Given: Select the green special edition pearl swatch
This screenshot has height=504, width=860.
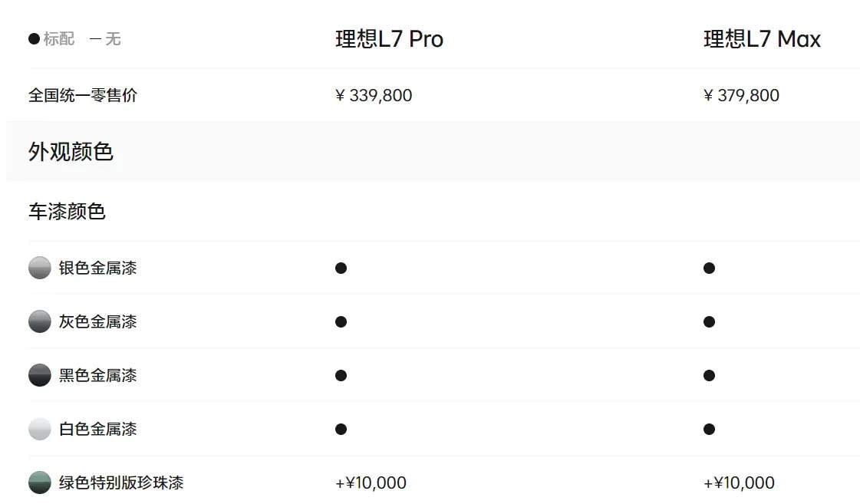Looking at the screenshot, I should [39, 483].
